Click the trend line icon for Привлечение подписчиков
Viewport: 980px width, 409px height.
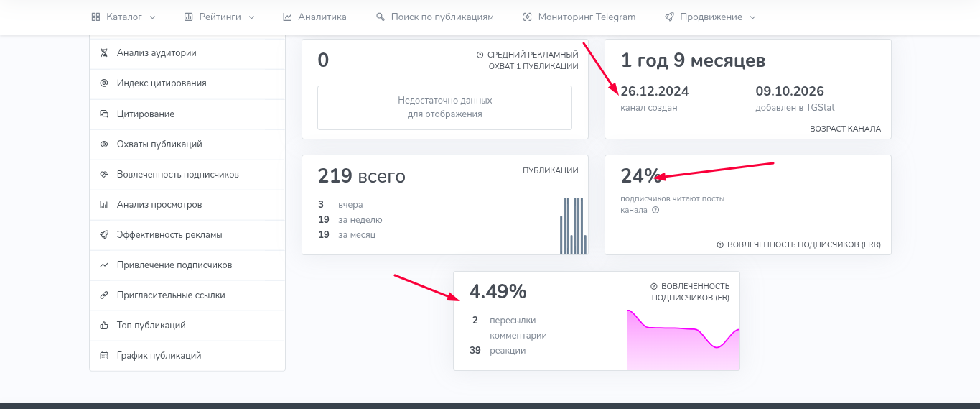point(103,265)
